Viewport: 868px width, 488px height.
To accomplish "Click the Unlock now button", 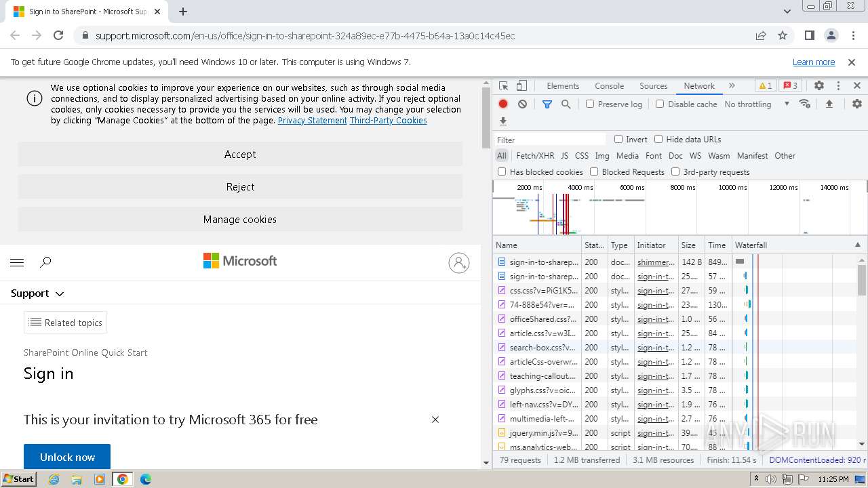I will 67,457.
